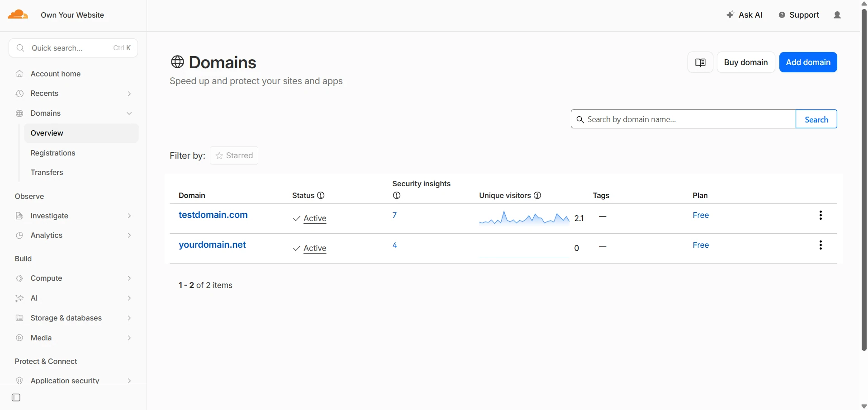The width and height of the screenshot is (868, 410).
Task: Expand the Storage & databases chevron
Action: click(x=129, y=318)
